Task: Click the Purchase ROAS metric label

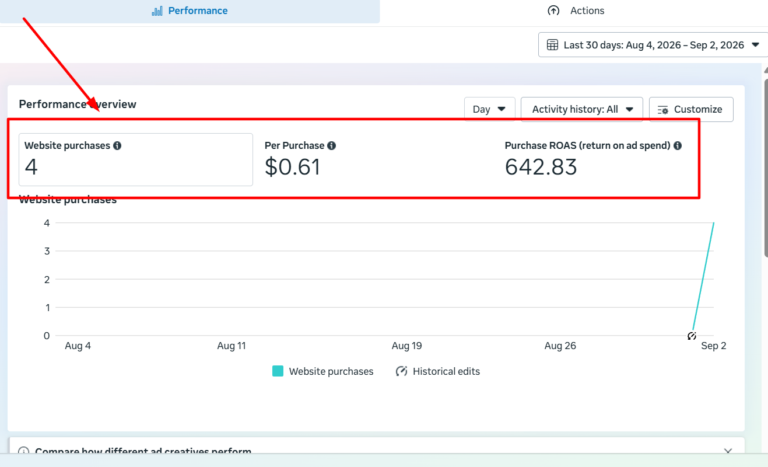Action: [587, 146]
